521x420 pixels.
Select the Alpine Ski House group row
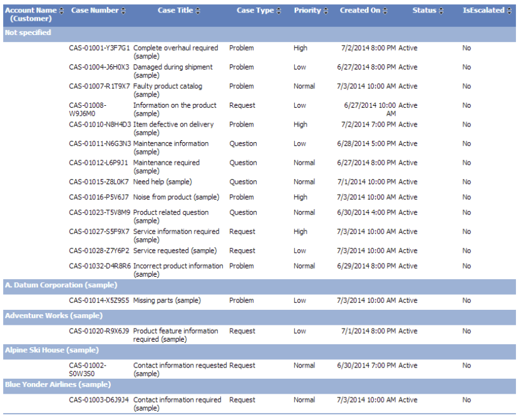259,351
